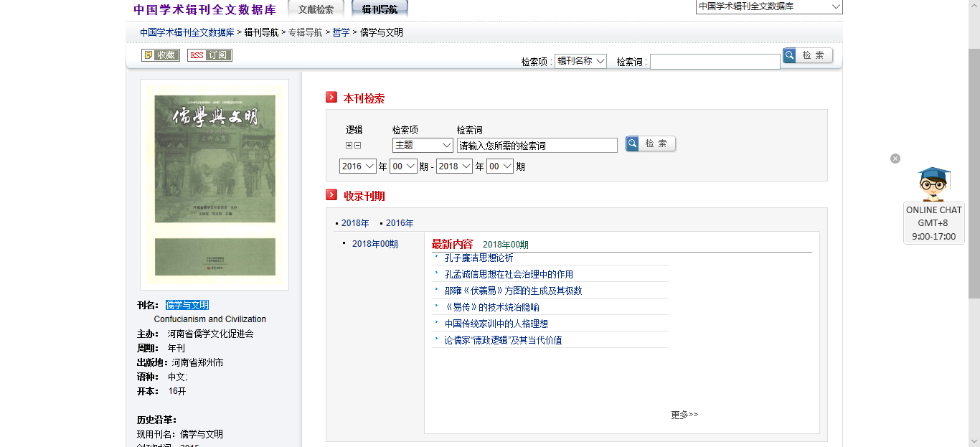Focus the top 检索词 input field
This screenshot has width=980, height=447.
(x=715, y=62)
